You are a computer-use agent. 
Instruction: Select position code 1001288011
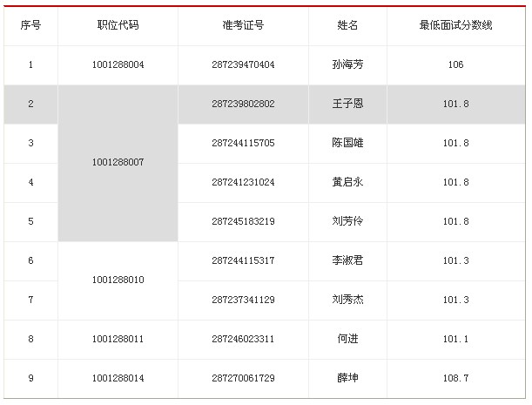coord(118,339)
